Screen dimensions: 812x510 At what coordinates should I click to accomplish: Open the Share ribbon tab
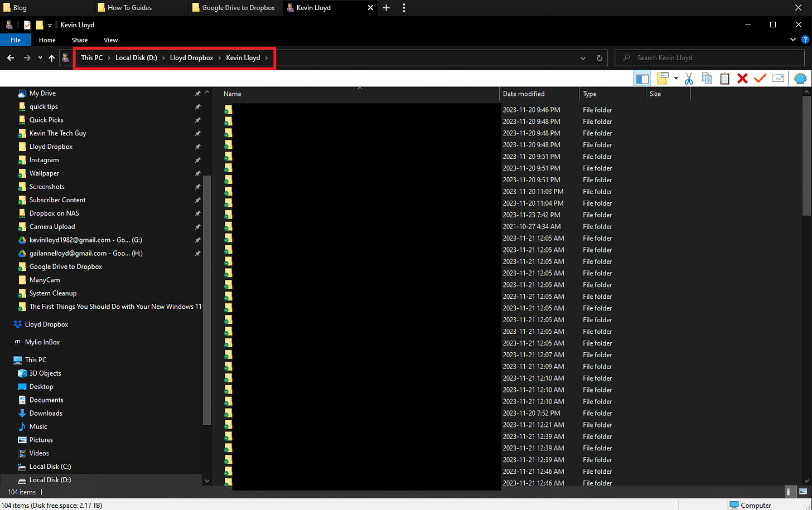80,40
